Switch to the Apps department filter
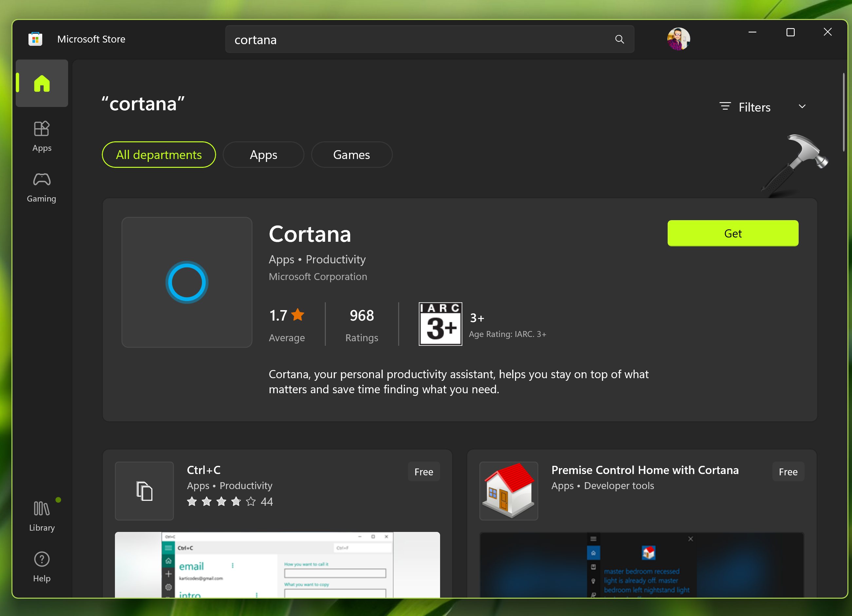 pyautogui.click(x=263, y=155)
